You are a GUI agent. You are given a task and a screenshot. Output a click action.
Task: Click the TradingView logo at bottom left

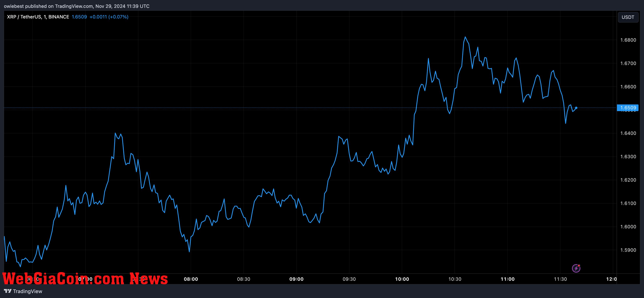tap(23, 291)
